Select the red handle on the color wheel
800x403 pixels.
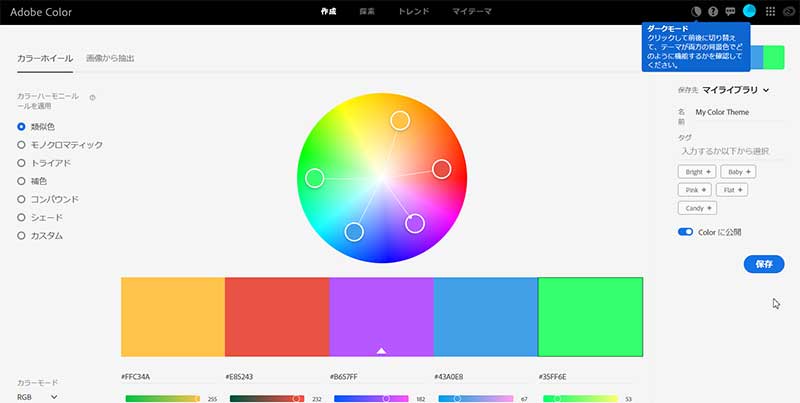click(441, 169)
